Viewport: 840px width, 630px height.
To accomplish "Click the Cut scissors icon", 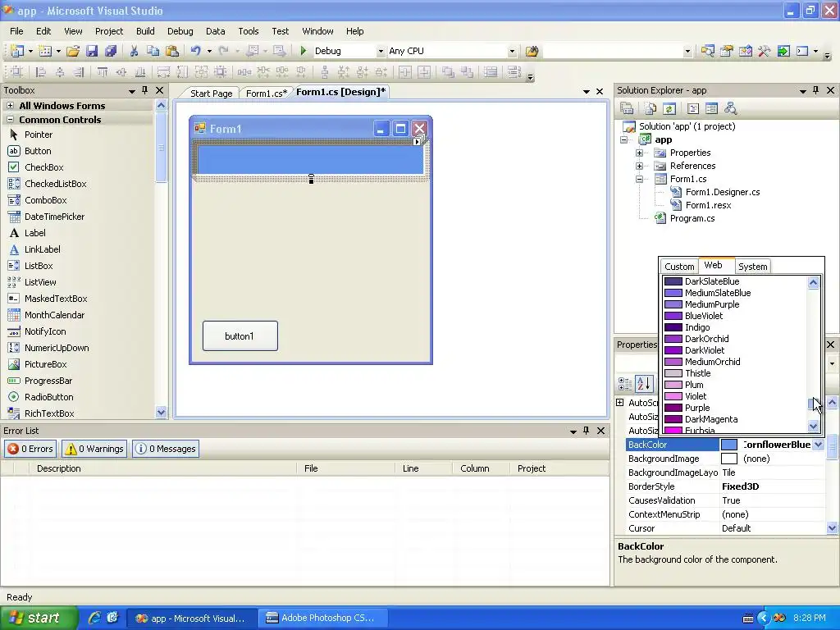I will click(134, 51).
